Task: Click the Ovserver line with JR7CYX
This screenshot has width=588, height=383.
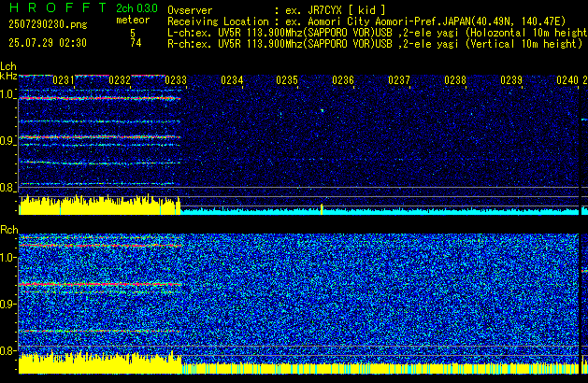Action: click(277, 10)
